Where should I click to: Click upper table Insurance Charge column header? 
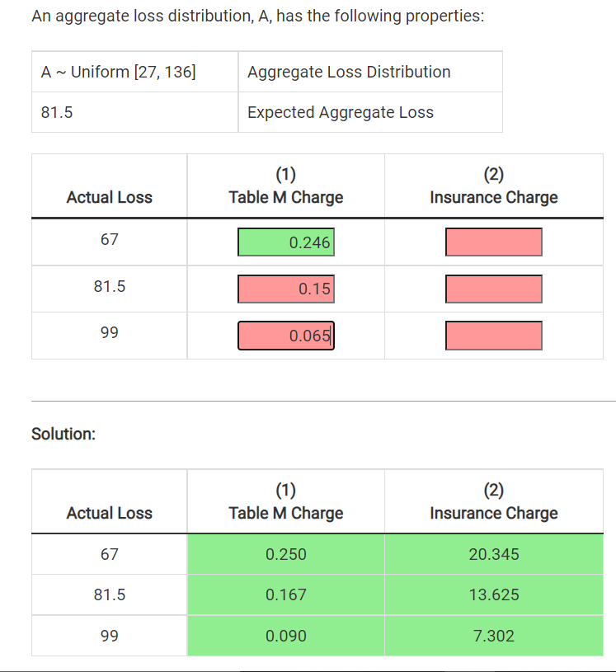(493, 186)
